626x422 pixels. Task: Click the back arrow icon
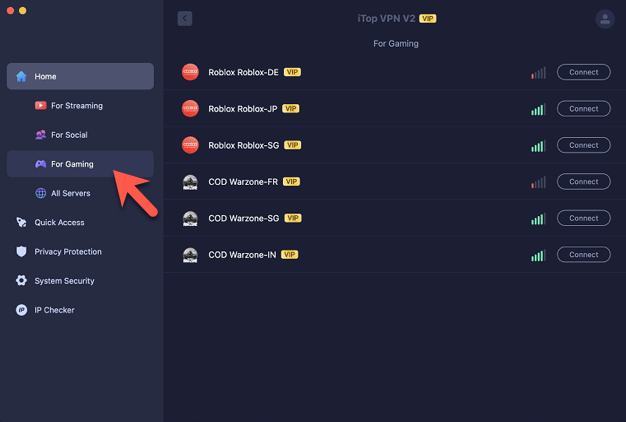pyautogui.click(x=185, y=18)
